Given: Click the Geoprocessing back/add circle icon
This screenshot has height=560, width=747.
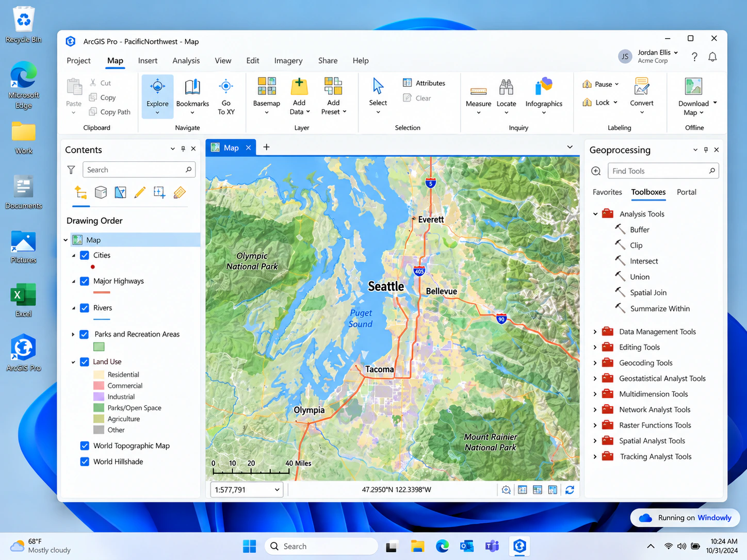Looking at the screenshot, I should tap(596, 171).
